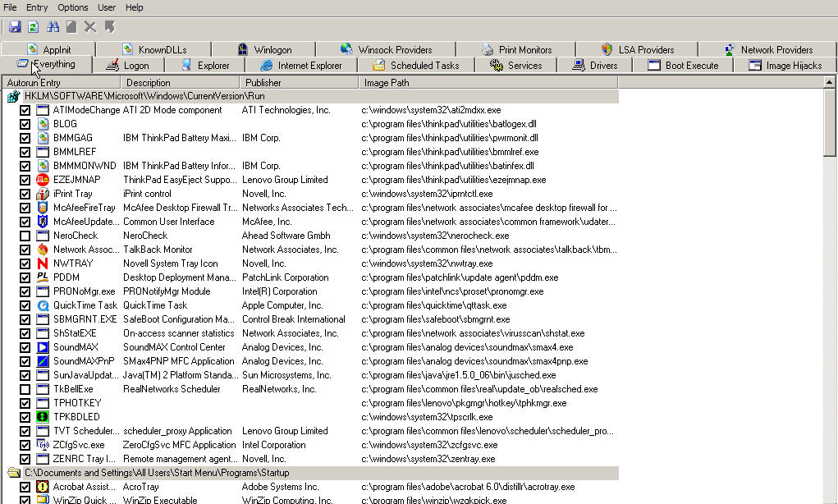Click the Refresh toolbar icon
This screenshot has width=838, height=504.
(x=33, y=27)
